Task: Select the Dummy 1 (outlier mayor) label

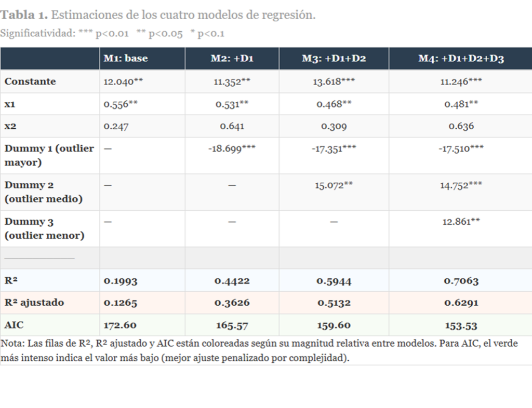Action: (49, 155)
